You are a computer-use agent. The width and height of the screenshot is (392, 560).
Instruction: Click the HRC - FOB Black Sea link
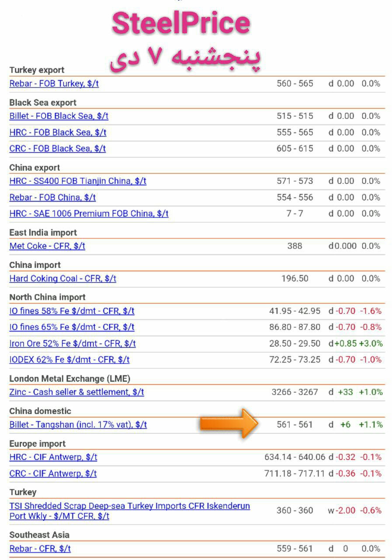tap(58, 132)
